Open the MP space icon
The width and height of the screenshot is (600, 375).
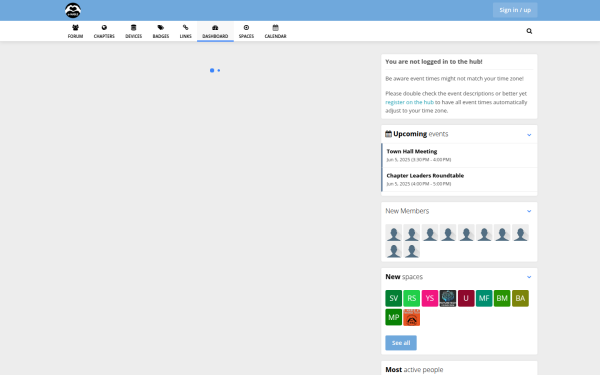[x=393, y=317]
